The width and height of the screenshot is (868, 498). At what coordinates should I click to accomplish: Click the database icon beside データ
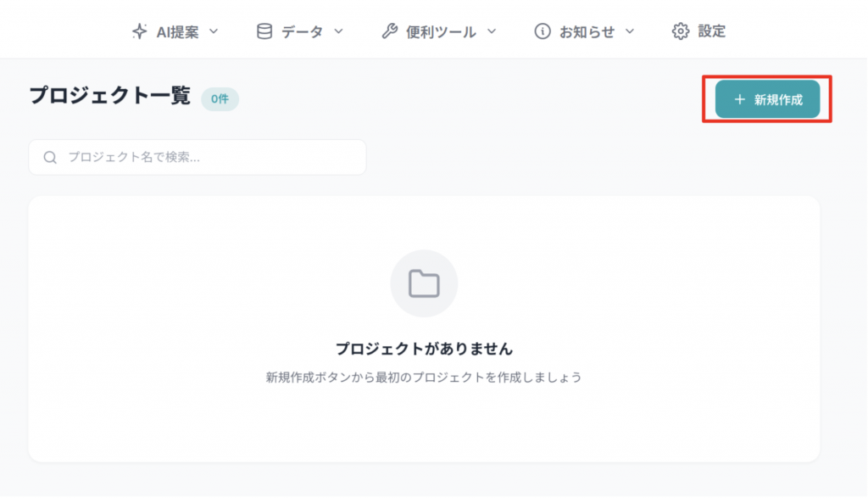(x=264, y=31)
